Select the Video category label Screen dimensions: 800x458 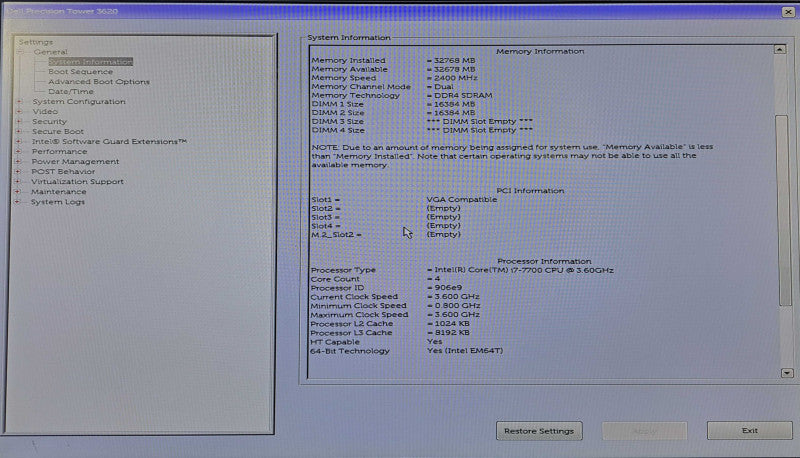coord(45,111)
